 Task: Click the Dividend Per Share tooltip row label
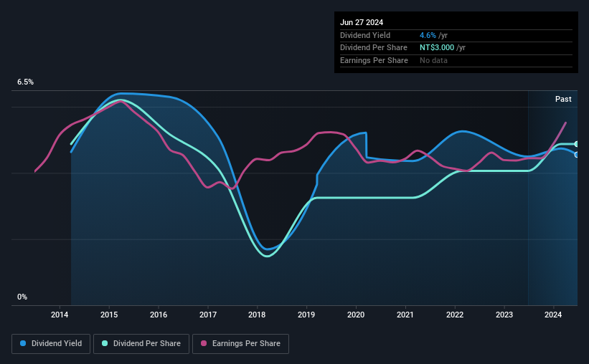coord(373,48)
